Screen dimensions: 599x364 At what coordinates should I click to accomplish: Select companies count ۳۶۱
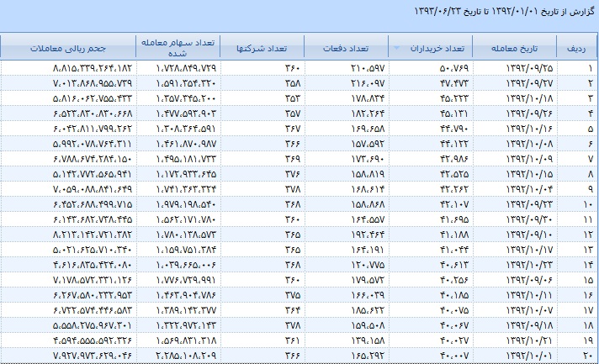(x=293, y=340)
